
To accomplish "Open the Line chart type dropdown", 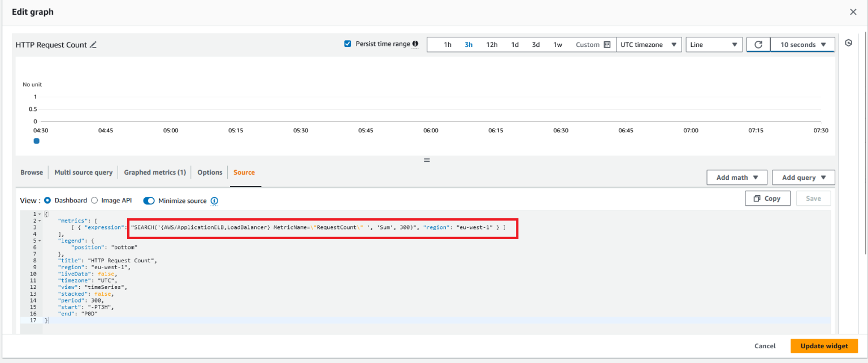I will point(714,44).
